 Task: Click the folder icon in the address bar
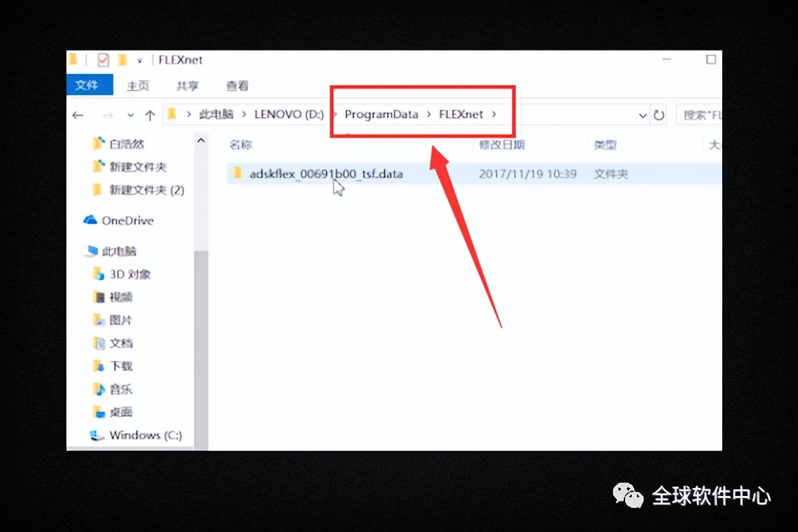click(172, 114)
